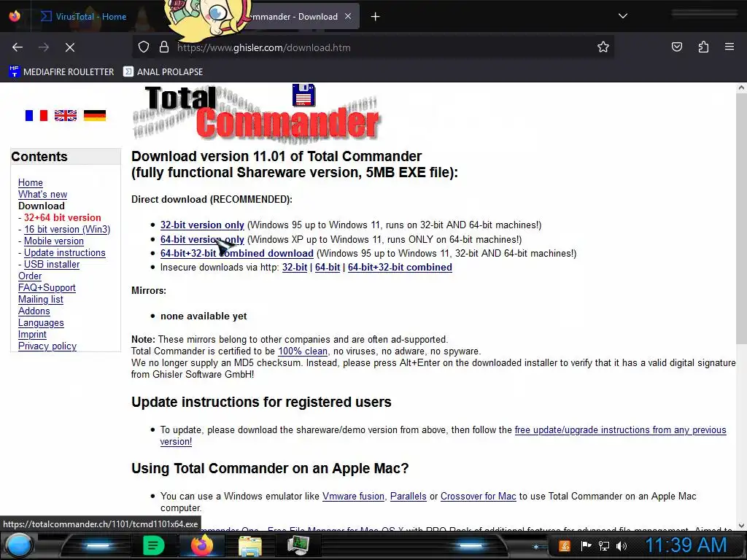Open the Addons link
This screenshot has height=560, width=747.
(34, 311)
